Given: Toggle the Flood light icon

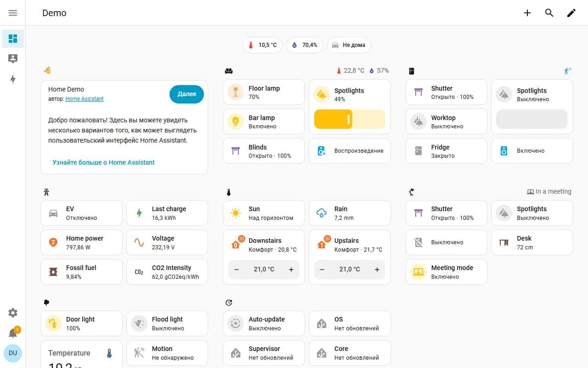Looking at the screenshot, I should [139, 323].
